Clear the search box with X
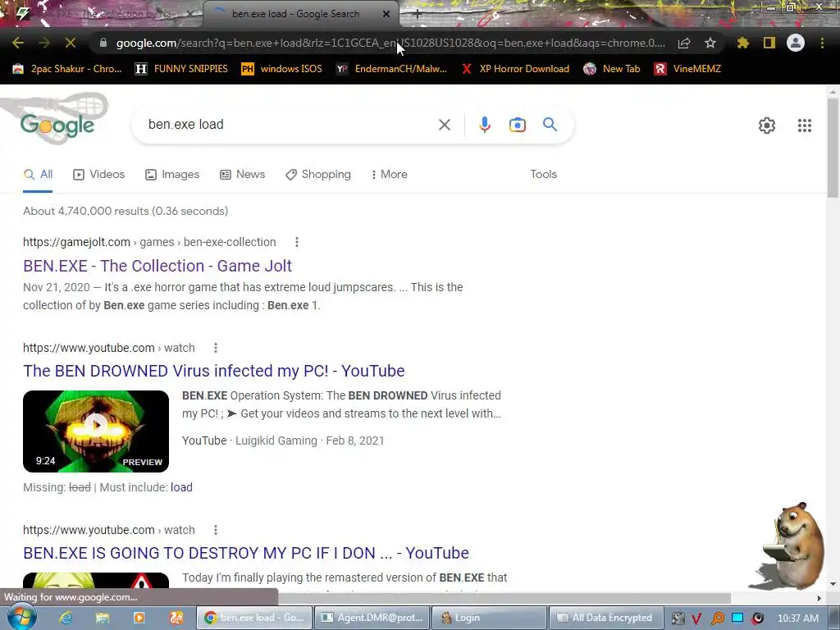This screenshot has height=630, width=840. 444,125
